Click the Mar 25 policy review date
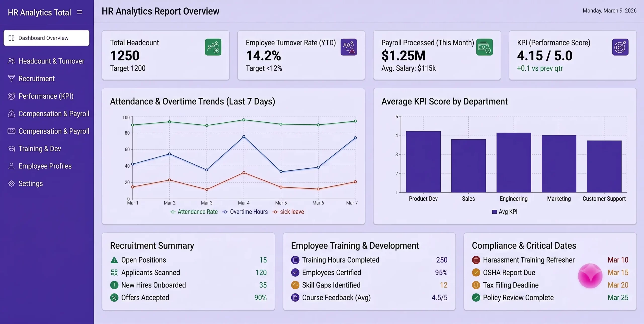Viewport: 644px width, 324px height. point(618,298)
